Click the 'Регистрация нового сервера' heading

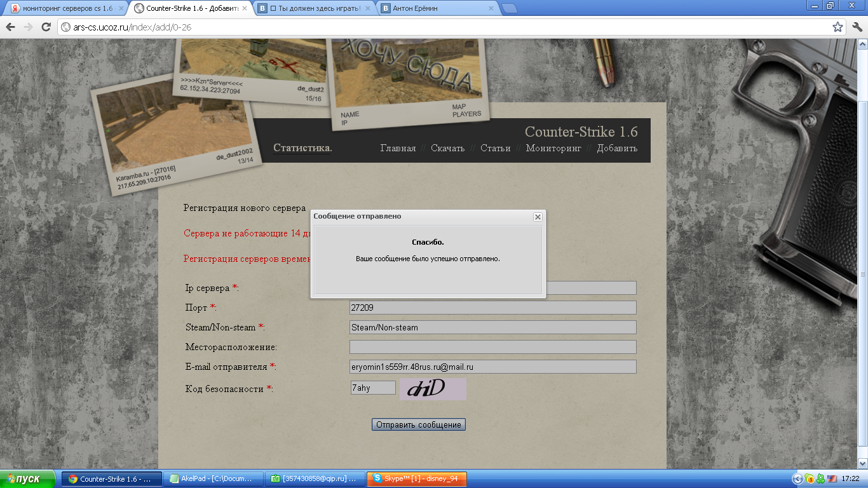[245, 208]
